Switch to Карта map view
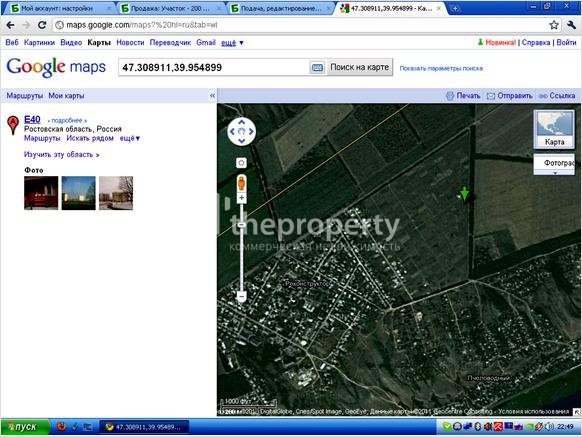 tap(554, 130)
